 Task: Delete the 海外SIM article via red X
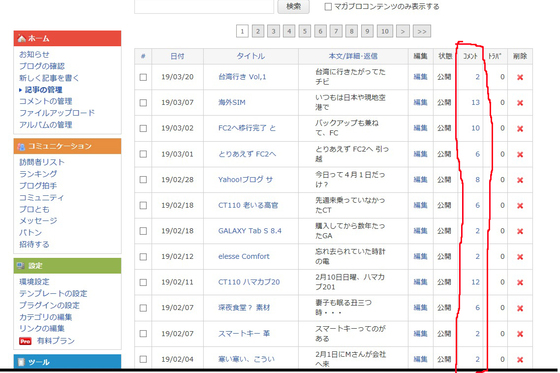pyautogui.click(x=520, y=103)
